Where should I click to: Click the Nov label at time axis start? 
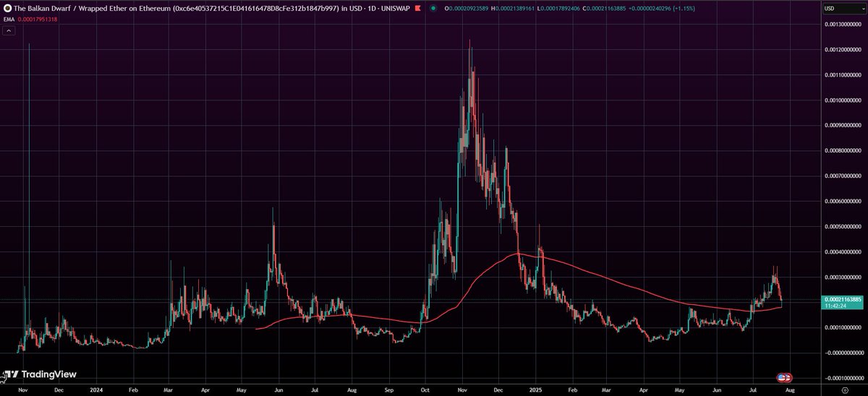pyautogui.click(x=23, y=389)
